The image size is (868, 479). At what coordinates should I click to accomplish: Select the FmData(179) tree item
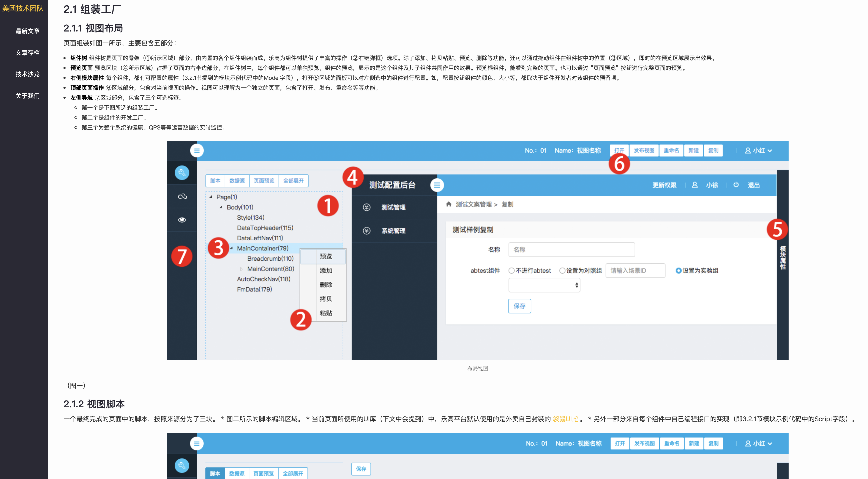[254, 289]
